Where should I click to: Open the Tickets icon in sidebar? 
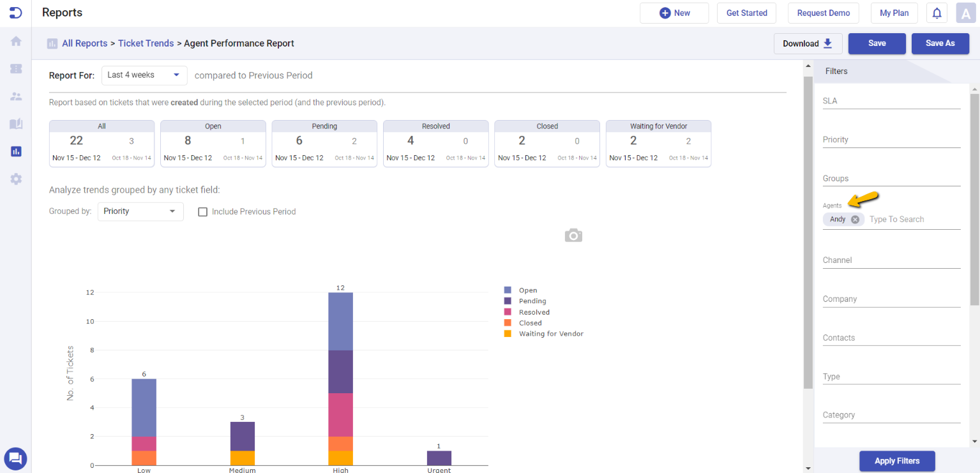pyautogui.click(x=16, y=68)
